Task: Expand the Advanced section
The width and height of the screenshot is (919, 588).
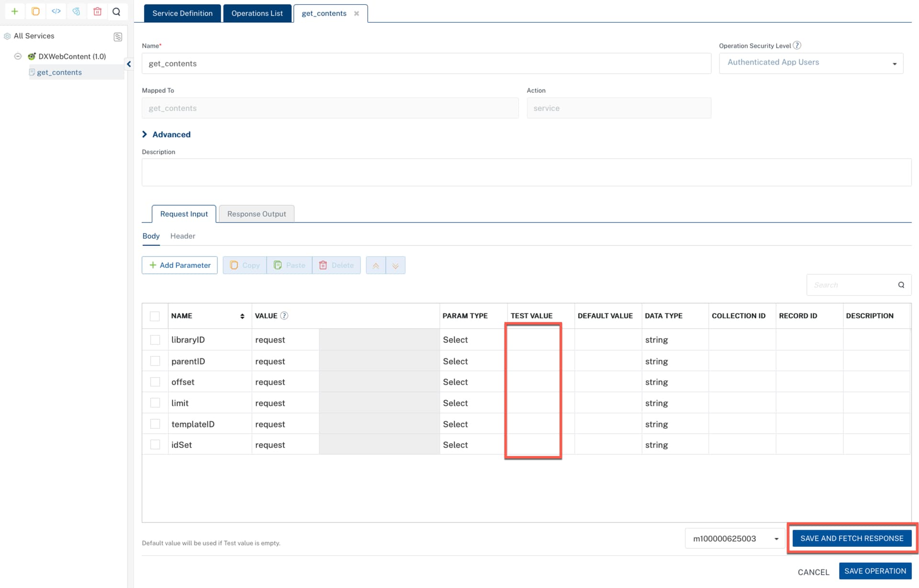Action: point(167,134)
